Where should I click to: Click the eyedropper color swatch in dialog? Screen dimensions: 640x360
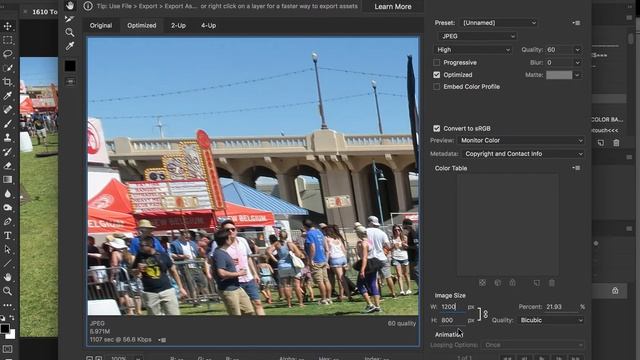[70, 66]
